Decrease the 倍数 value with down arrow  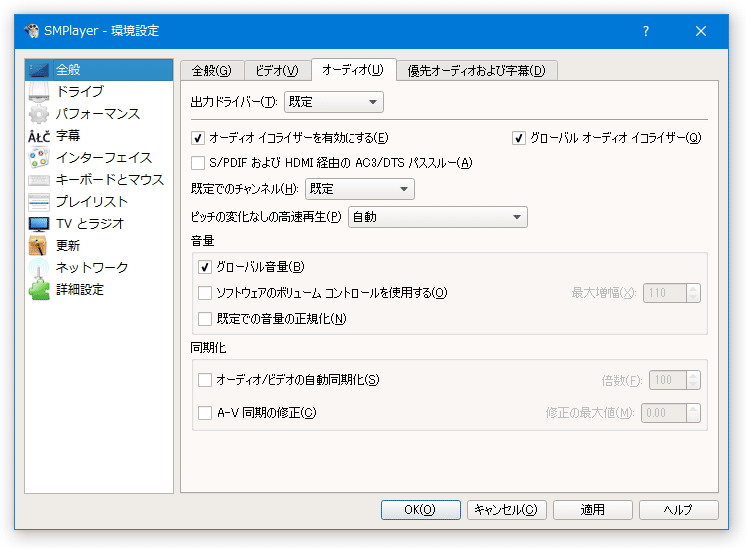click(x=693, y=385)
